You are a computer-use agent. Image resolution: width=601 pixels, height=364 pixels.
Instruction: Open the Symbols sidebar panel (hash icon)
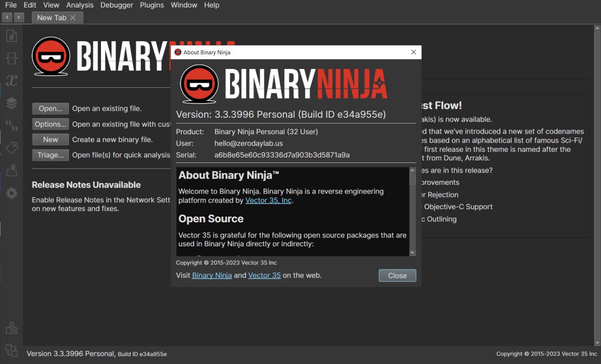(x=12, y=36)
